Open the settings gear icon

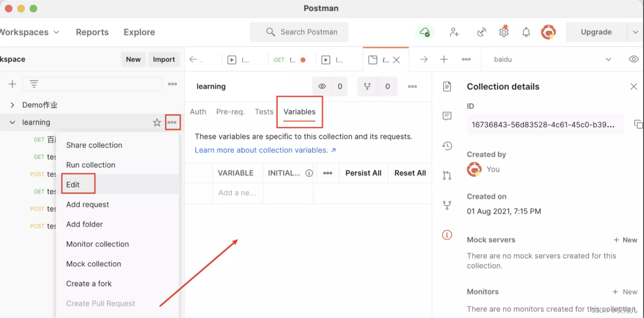coord(504,32)
